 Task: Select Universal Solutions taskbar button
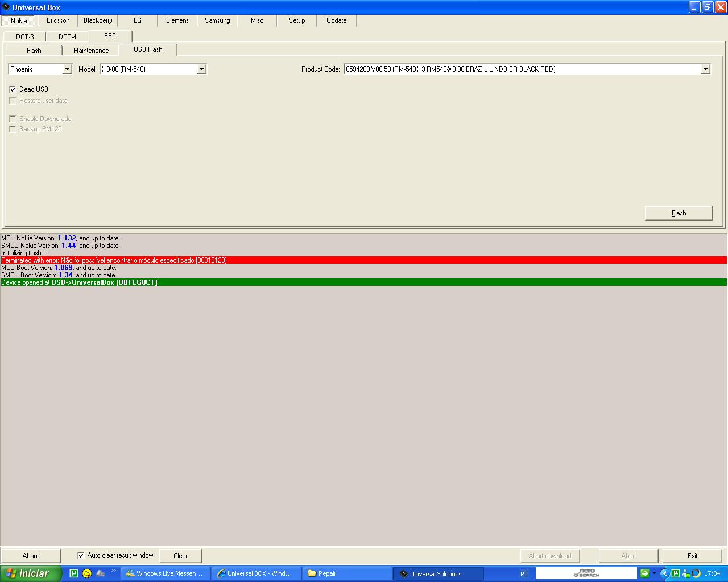[x=438, y=574]
